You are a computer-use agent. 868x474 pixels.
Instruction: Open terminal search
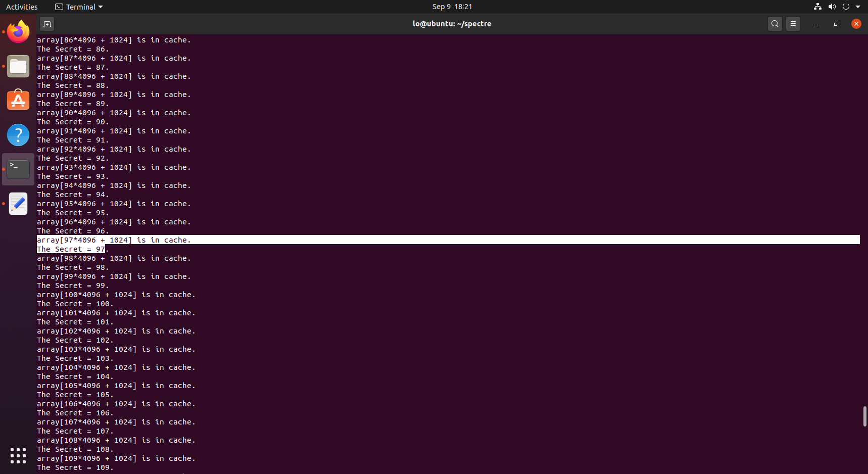coord(775,24)
